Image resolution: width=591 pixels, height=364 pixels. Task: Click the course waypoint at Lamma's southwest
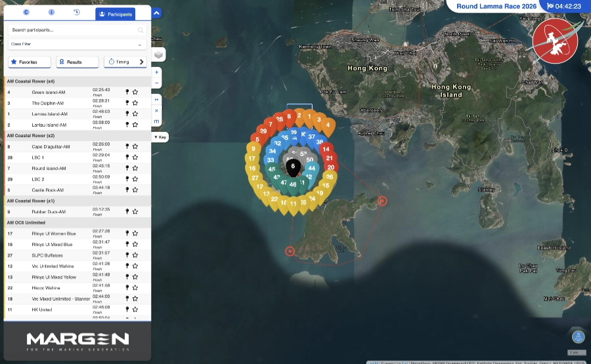click(x=290, y=251)
